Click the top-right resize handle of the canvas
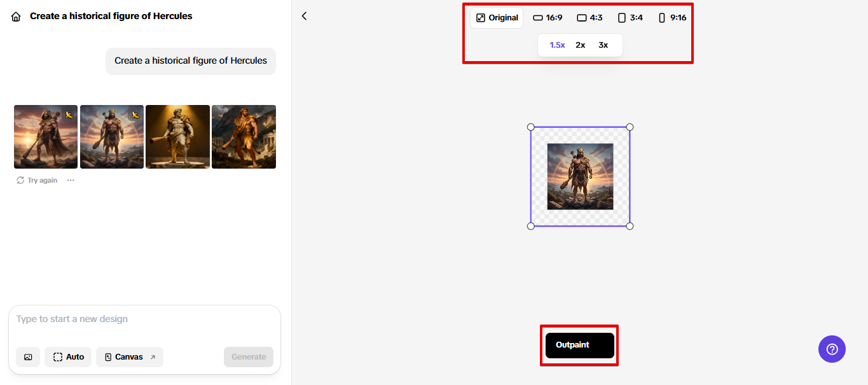Image resolution: width=868 pixels, height=385 pixels. tap(630, 127)
